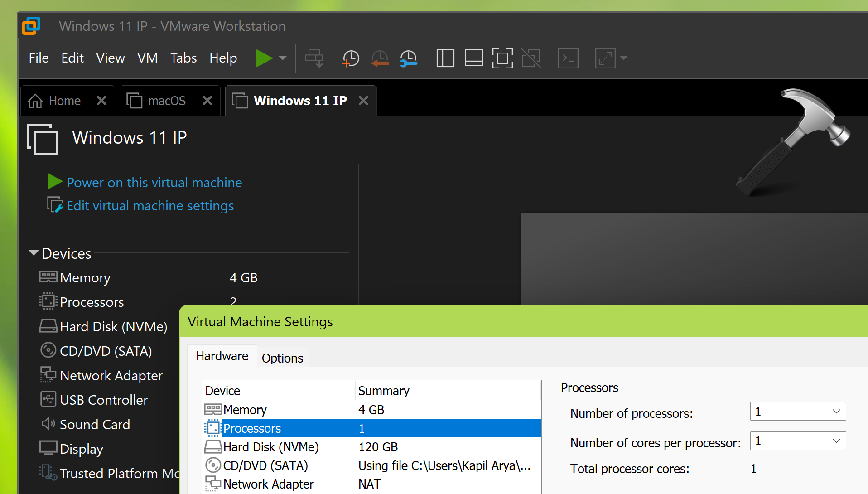Select Hard Disk (NVMe) in device list

tap(271, 447)
